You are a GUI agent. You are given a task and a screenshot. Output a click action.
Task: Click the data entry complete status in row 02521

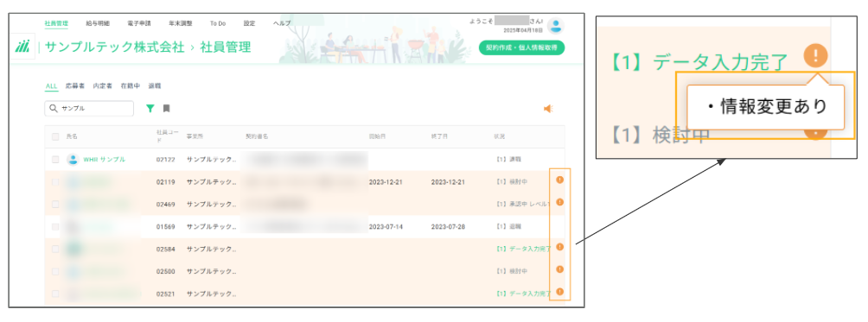(x=524, y=294)
